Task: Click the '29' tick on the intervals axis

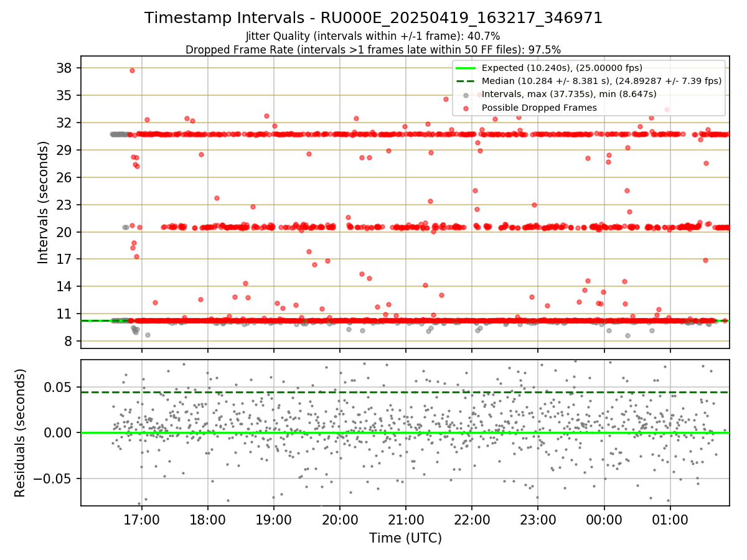Action: 65,150
